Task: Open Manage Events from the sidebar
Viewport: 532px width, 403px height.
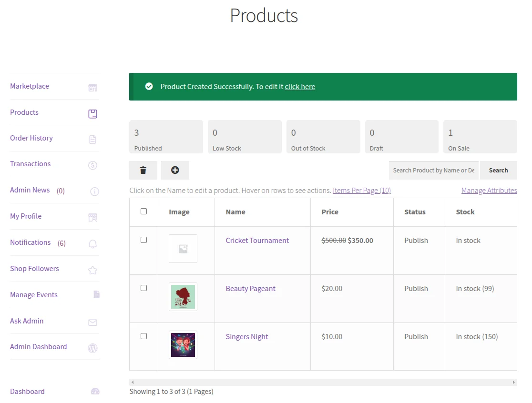Action: click(x=33, y=295)
